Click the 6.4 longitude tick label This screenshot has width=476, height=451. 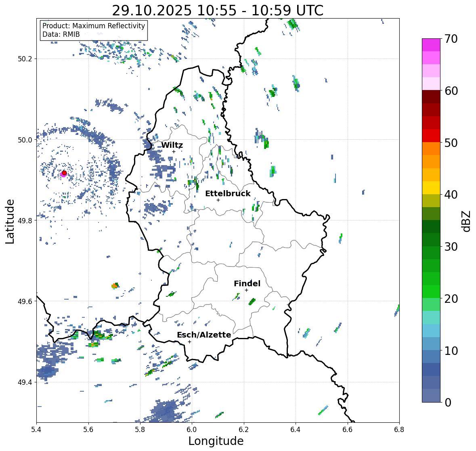[x=296, y=430]
